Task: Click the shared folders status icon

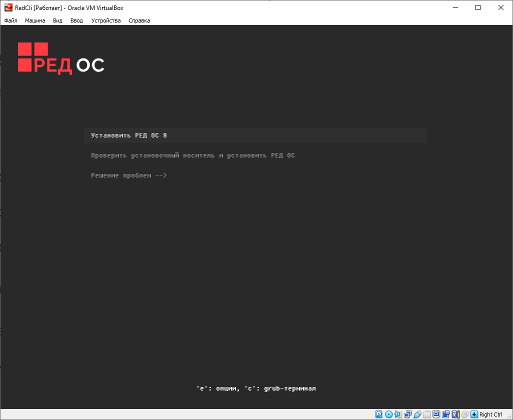Action: tap(426, 414)
